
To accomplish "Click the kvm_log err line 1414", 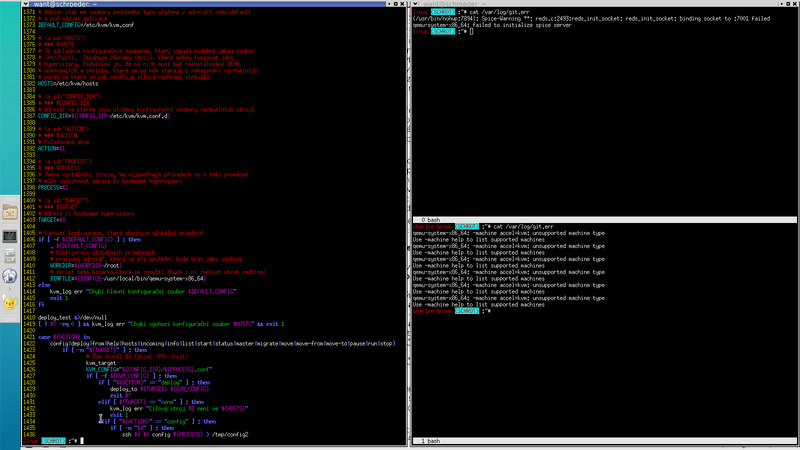I will coord(143,292).
